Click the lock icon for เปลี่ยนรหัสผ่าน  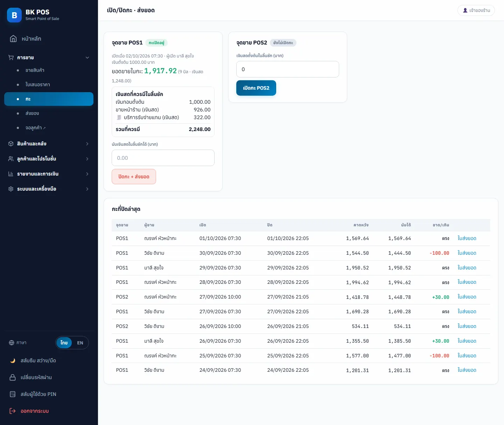(x=13, y=377)
